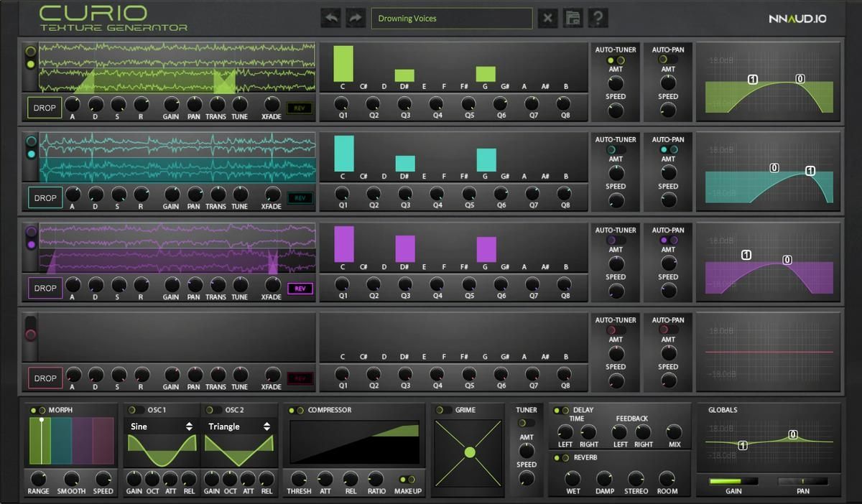
Task: Click the Globals GAIN slider
Action: pos(733,481)
